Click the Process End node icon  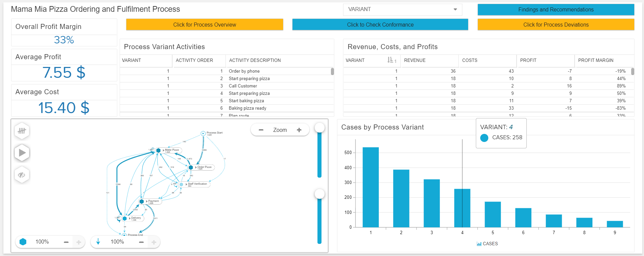[124, 235]
